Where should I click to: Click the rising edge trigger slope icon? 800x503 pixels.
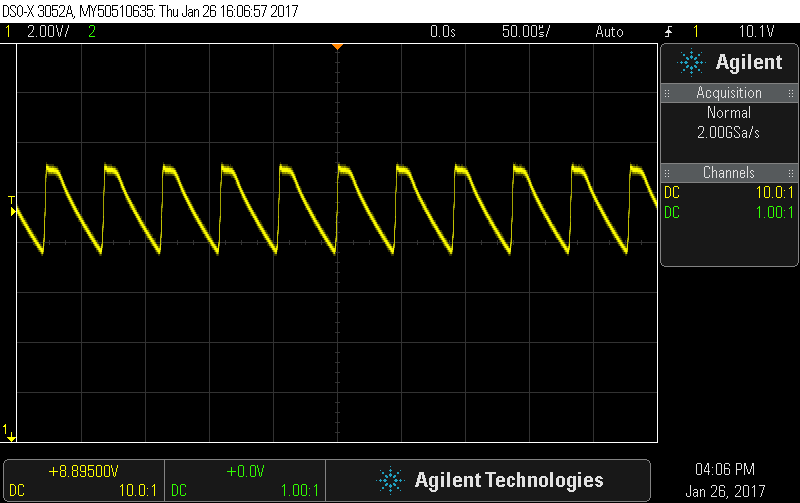click(x=668, y=32)
